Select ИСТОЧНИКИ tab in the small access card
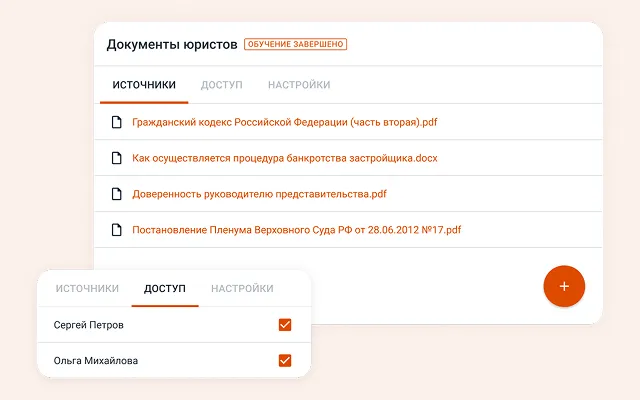Screen dimensions: 640x400 [x=87, y=289]
